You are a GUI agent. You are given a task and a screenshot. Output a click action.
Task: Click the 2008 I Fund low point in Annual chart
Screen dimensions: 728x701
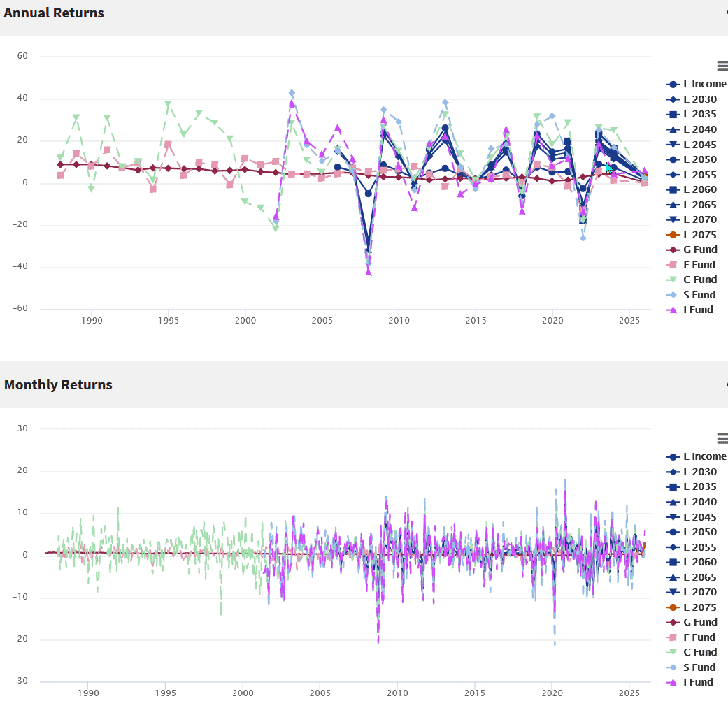pyautogui.click(x=369, y=272)
